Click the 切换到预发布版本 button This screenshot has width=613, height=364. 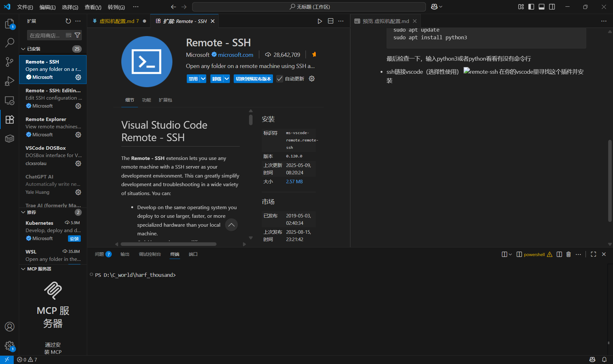click(x=253, y=79)
